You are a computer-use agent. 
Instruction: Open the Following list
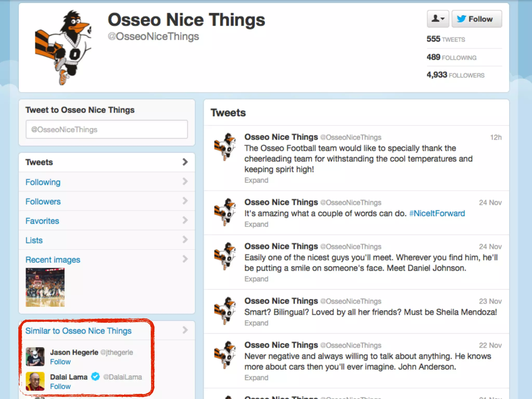43,182
